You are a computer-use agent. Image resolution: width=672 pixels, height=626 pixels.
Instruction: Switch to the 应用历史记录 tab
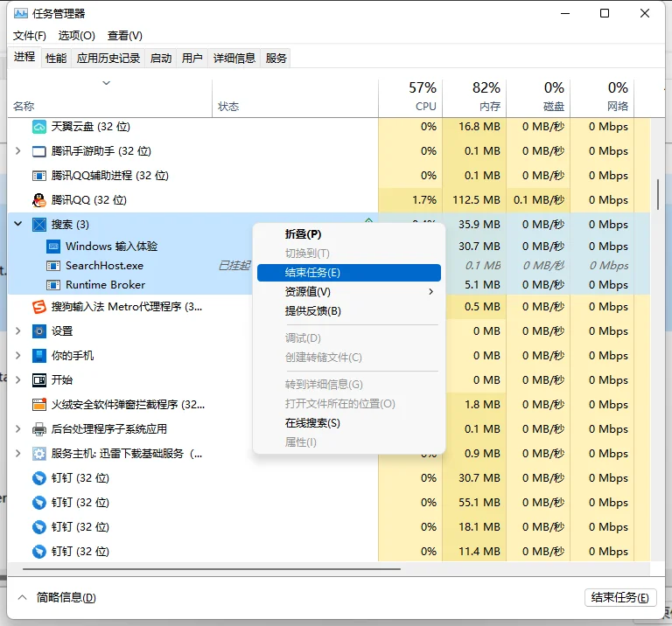(x=108, y=58)
